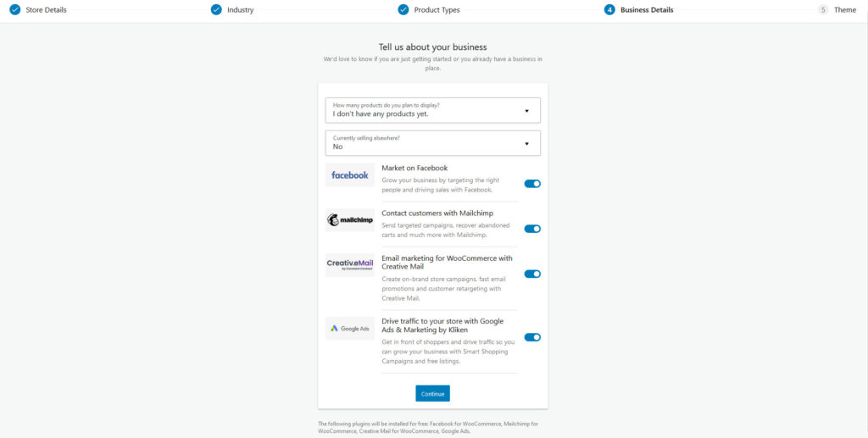
Task: Click the arrow in the products display dropdown
Action: (526, 111)
